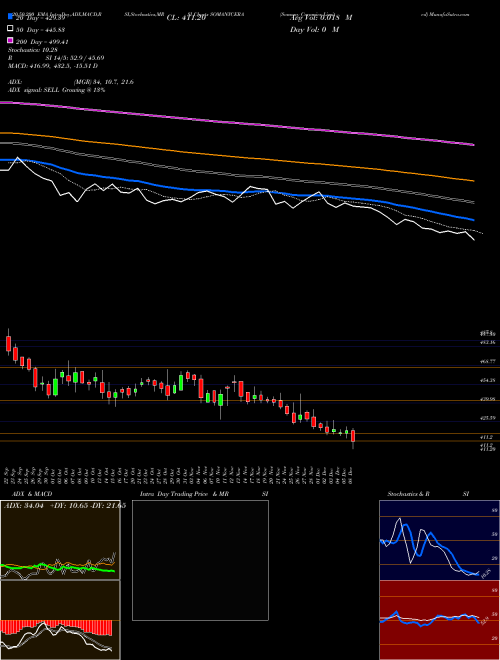Click the first red candlestick at 22 Sep
The image size is (500, 660).
click(8, 343)
